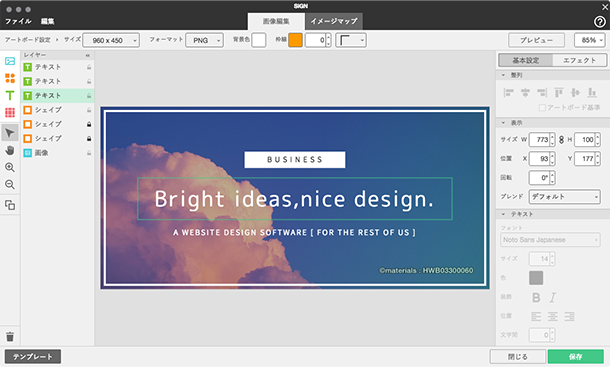Open the artboard size 960 x 450 dropdown
610x367 pixels.
click(111, 40)
